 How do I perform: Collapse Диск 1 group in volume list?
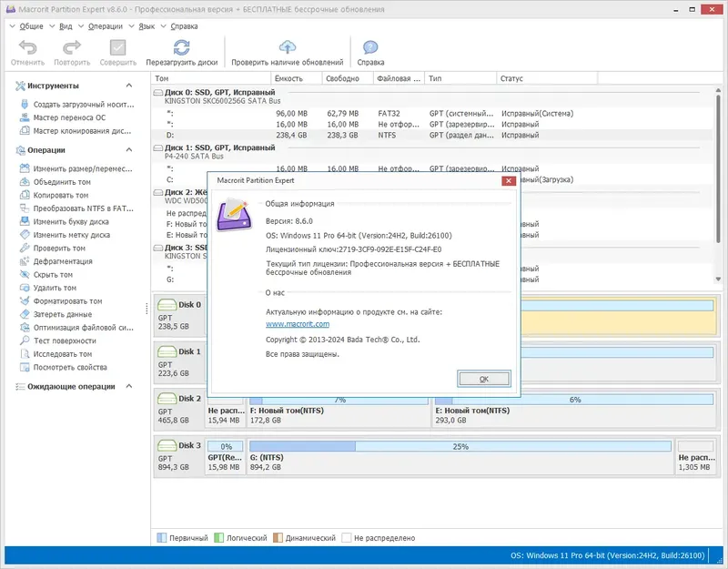click(x=158, y=147)
